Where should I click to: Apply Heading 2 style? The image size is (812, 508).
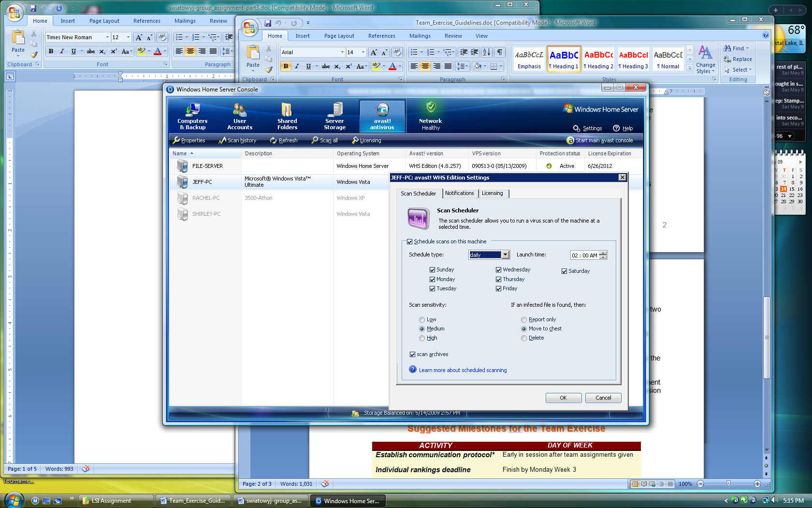(x=598, y=60)
